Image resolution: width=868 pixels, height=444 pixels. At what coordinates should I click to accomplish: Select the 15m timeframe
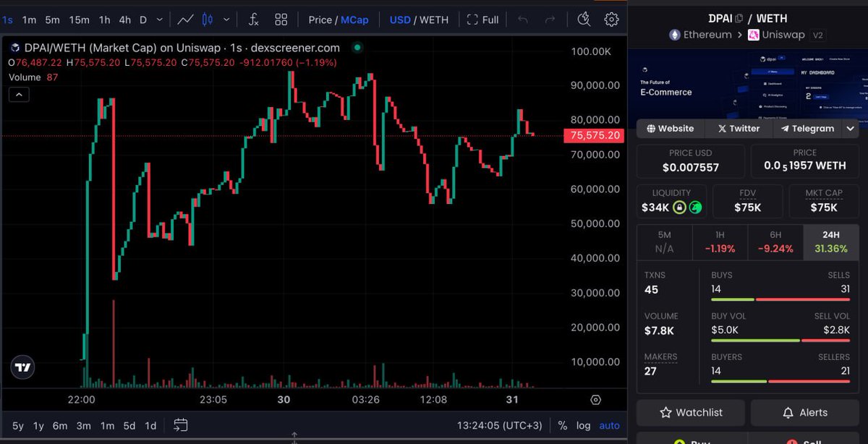coord(80,20)
